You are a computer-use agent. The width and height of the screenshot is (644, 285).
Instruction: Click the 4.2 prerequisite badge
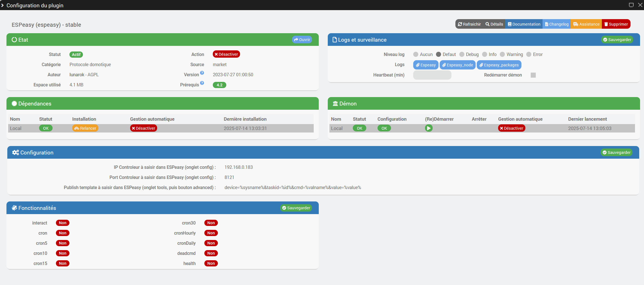pyautogui.click(x=220, y=85)
